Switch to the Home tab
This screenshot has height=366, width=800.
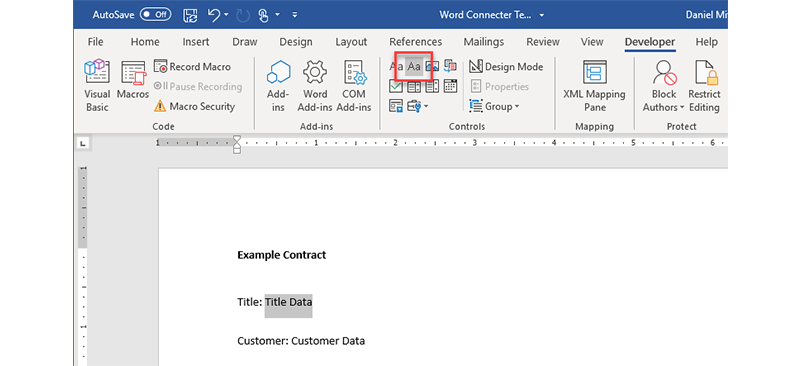(145, 42)
